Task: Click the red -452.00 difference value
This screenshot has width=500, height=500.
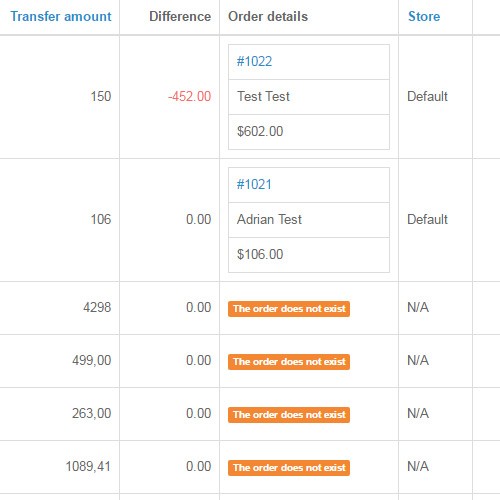Action: pos(190,97)
